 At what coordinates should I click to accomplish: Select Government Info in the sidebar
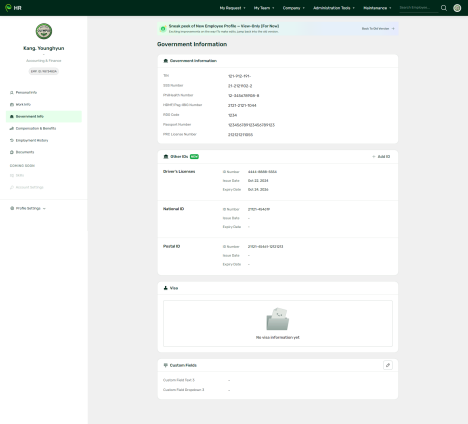tap(44, 117)
